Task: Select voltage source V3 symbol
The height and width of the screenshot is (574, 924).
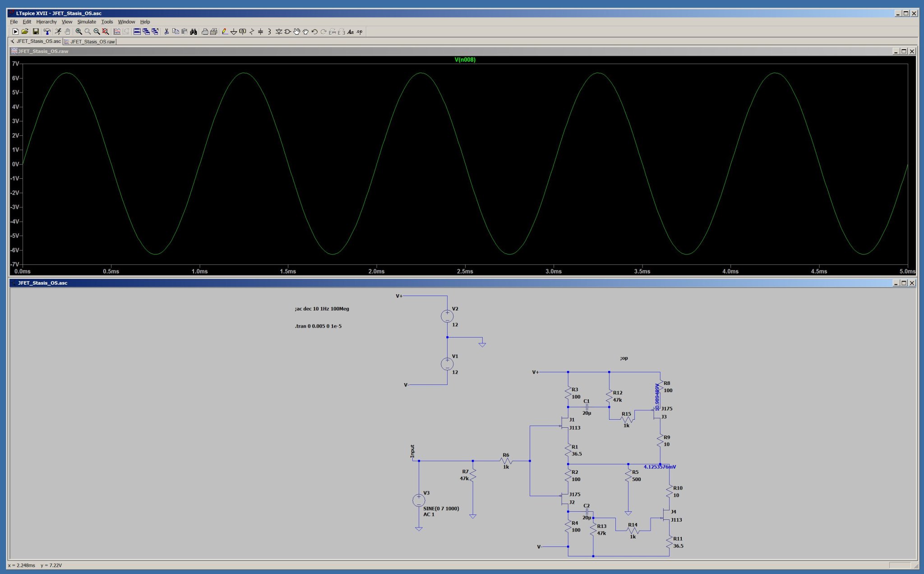Action: point(419,500)
